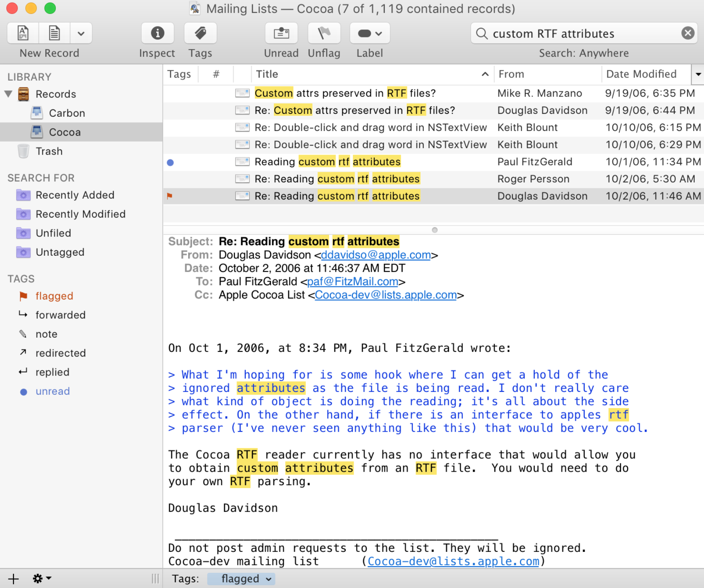Click the document proxy icon in title

tap(195, 8)
